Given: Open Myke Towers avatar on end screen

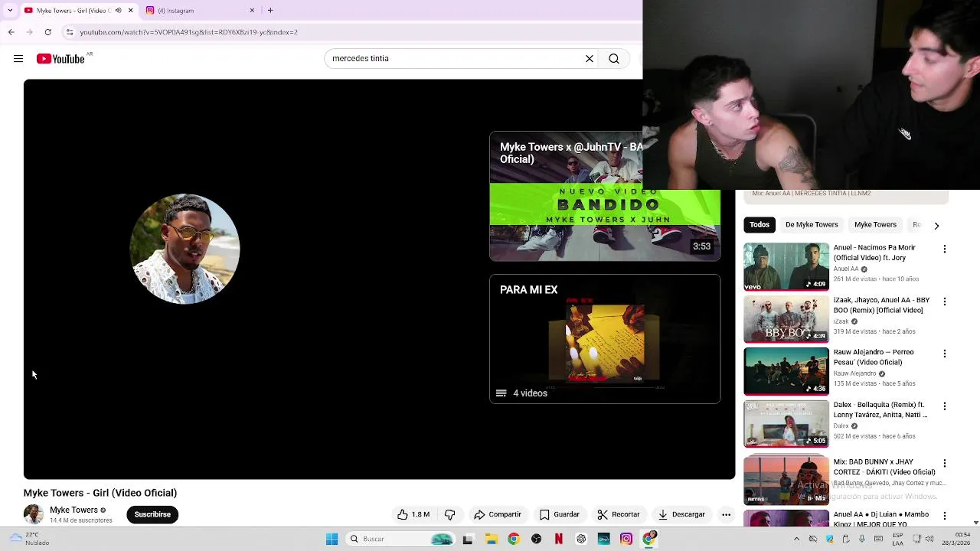Looking at the screenshot, I should (x=185, y=249).
